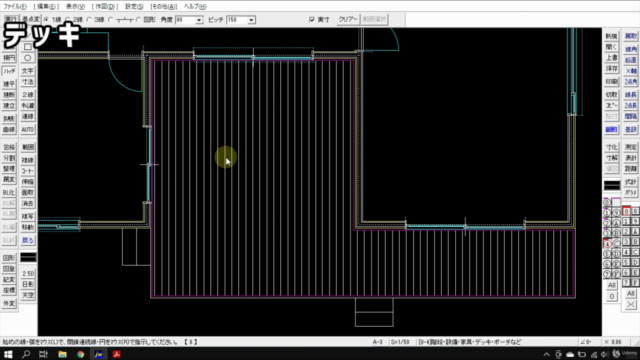The width and height of the screenshot is (640, 360).
Task: Select the 範囲 range selection tool
Action: pos(28,147)
